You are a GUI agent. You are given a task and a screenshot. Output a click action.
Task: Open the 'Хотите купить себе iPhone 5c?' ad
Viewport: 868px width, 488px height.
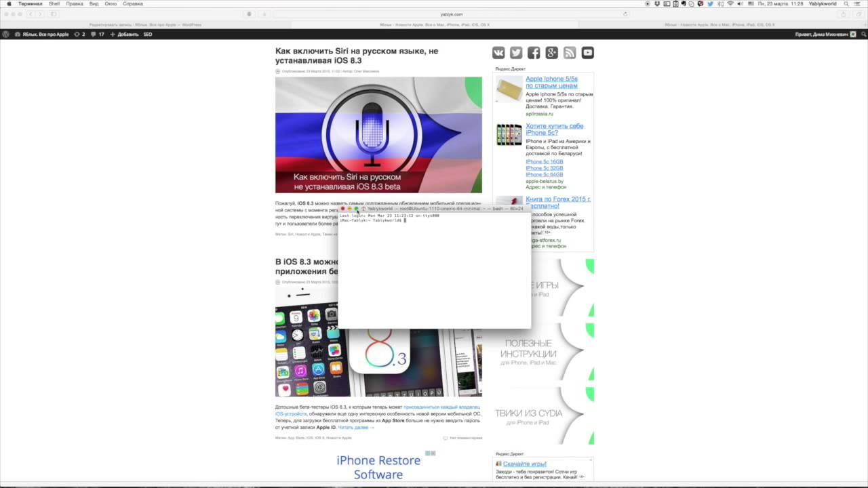tap(555, 129)
